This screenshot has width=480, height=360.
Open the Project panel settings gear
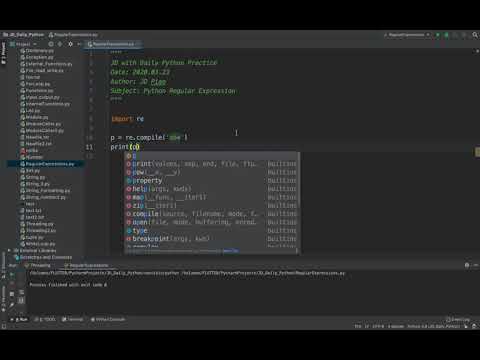click(x=70, y=44)
